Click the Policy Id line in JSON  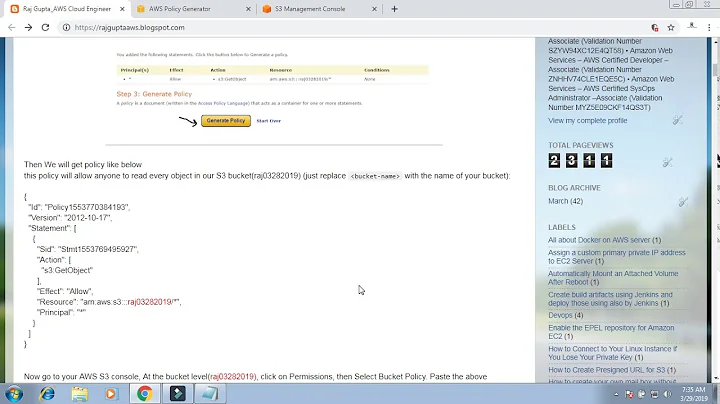coord(79,207)
